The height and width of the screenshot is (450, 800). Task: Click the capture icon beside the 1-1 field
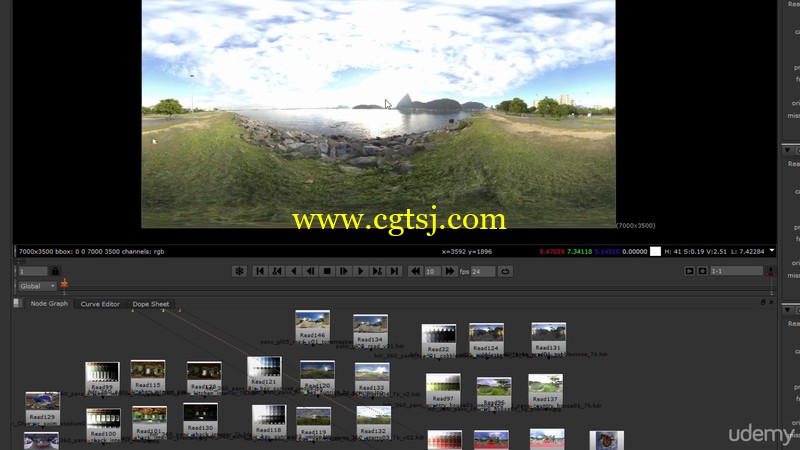pos(703,271)
